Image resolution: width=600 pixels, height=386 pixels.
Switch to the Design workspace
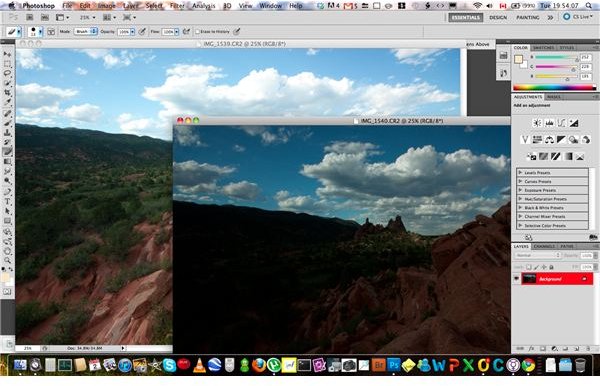coord(498,18)
